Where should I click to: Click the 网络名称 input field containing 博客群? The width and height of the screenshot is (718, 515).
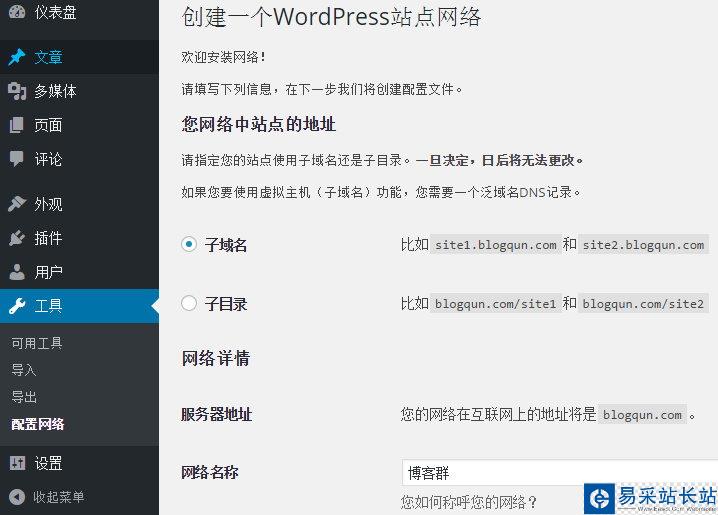[560, 473]
